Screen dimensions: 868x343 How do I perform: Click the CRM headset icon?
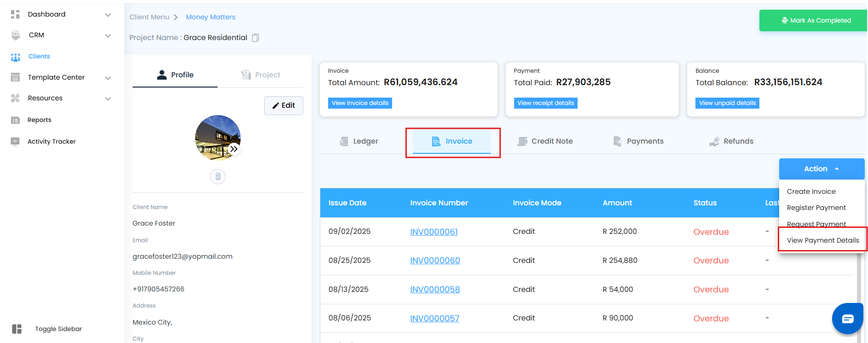pyautogui.click(x=16, y=35)
